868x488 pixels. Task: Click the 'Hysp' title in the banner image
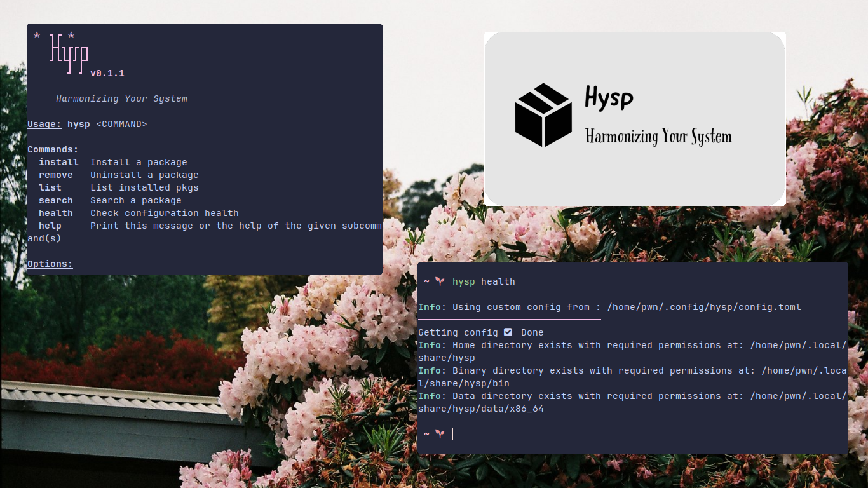tap(609, 97)
